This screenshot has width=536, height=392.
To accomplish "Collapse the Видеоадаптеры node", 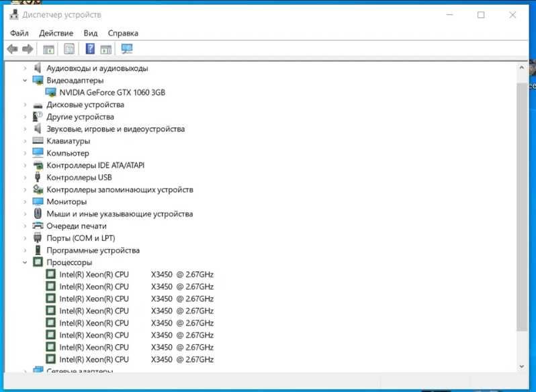I will (x=25, y=81).
